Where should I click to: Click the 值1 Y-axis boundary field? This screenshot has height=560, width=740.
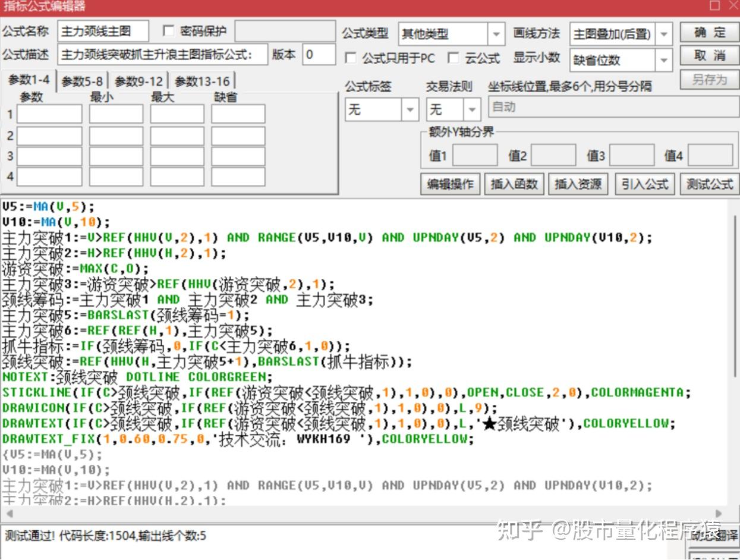point(475,155)
